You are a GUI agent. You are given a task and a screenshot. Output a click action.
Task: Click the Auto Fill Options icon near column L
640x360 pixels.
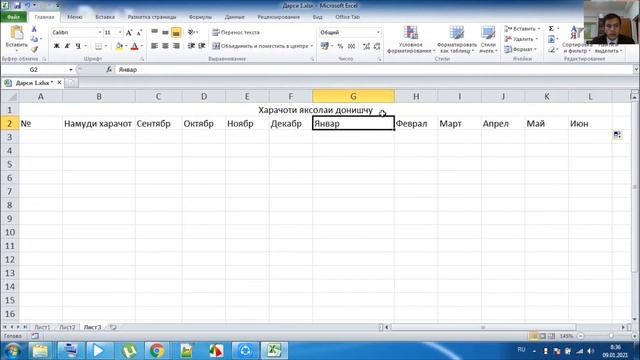click(617, 135)
